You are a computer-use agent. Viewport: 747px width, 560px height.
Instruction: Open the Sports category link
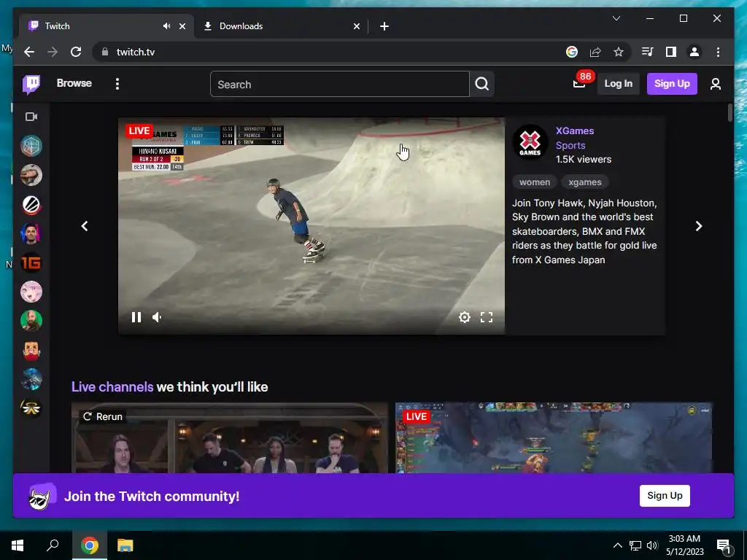coord(570,145)
